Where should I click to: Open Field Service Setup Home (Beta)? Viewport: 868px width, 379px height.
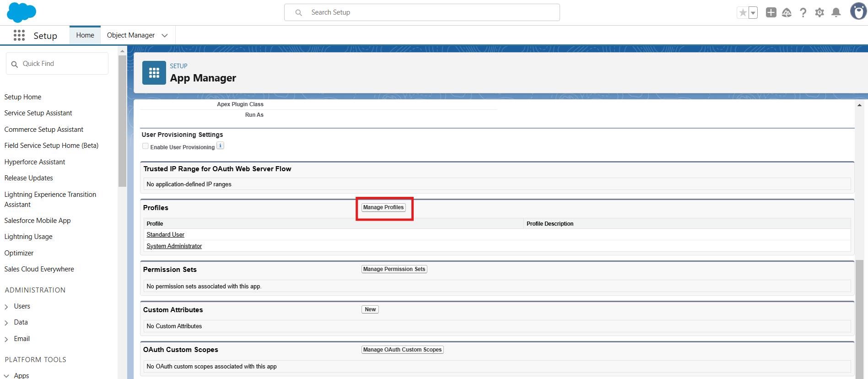click(x=51, y=146)
